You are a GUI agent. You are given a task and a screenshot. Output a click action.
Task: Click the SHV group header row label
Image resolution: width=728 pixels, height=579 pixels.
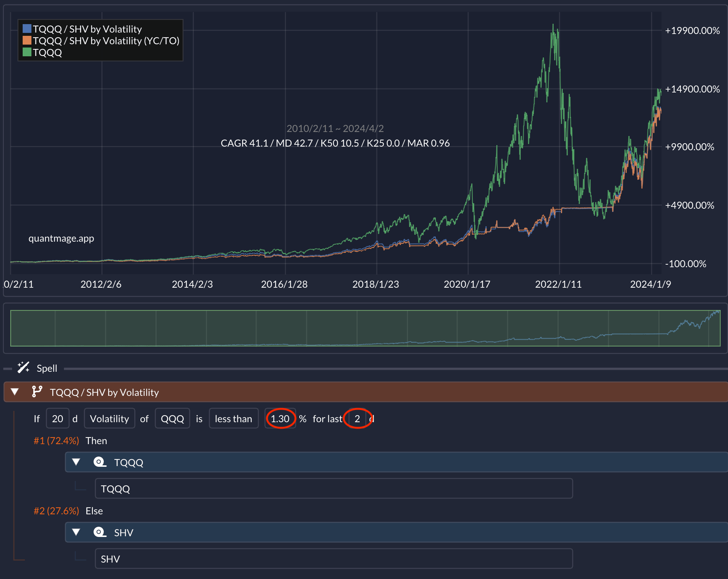click(x=124, y=533)
